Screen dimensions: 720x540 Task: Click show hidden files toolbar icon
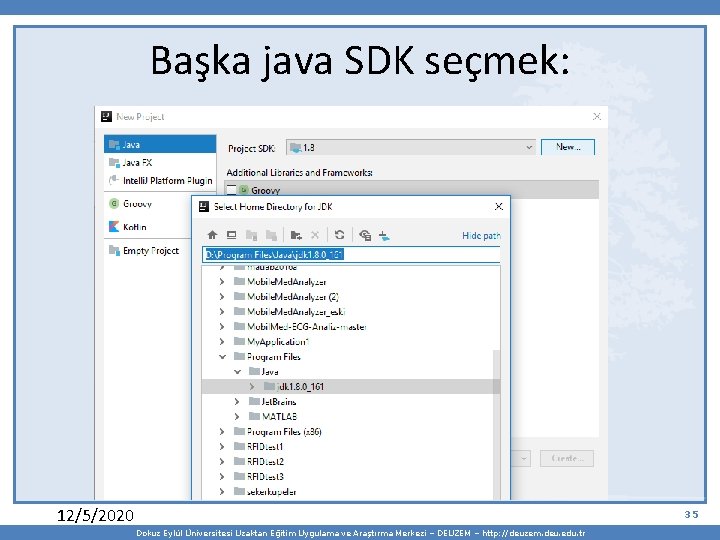click(x=365, y=235)
